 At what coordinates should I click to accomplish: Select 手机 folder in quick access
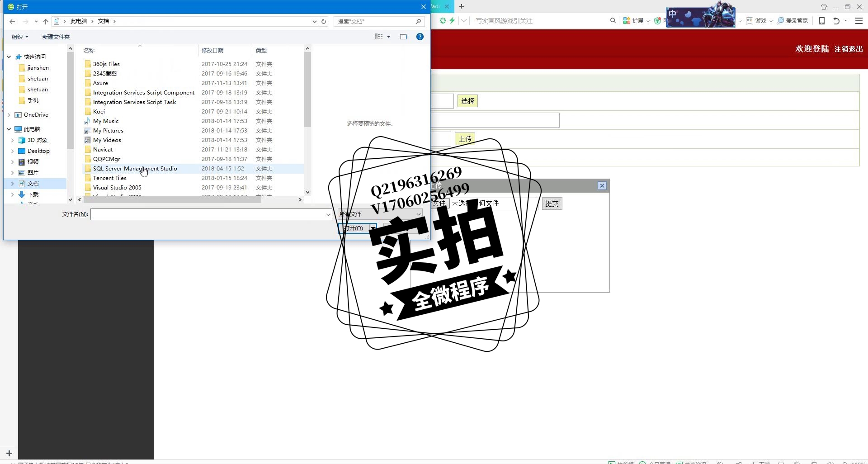33,100
